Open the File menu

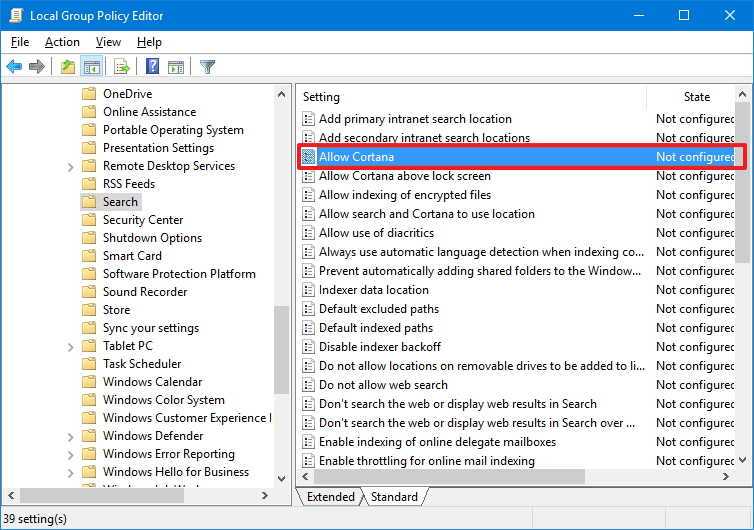pyautogui.click(x=20, y=42)
